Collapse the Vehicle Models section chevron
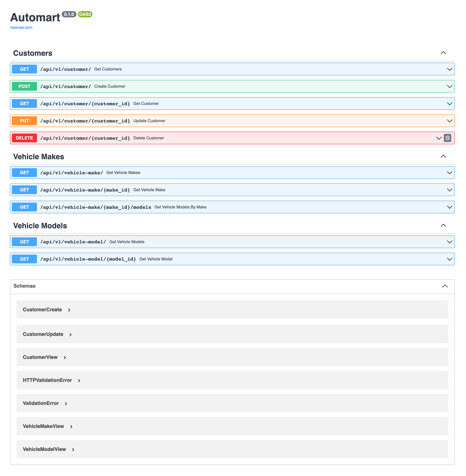 pos(443,225)
